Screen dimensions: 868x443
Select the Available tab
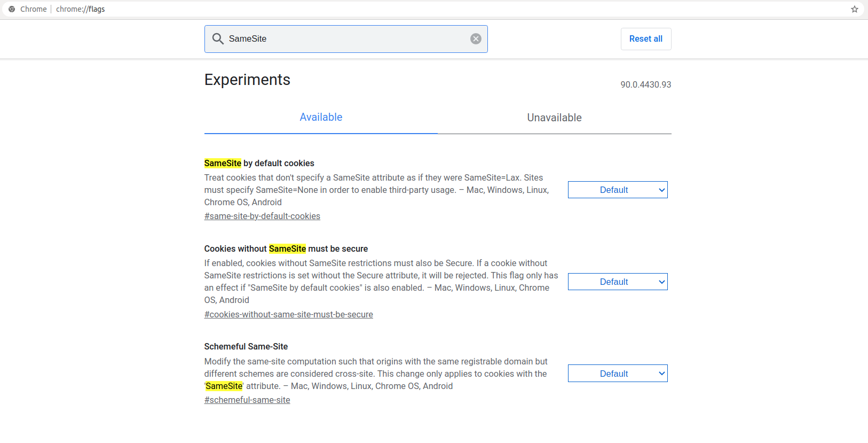tap(321, 118)
